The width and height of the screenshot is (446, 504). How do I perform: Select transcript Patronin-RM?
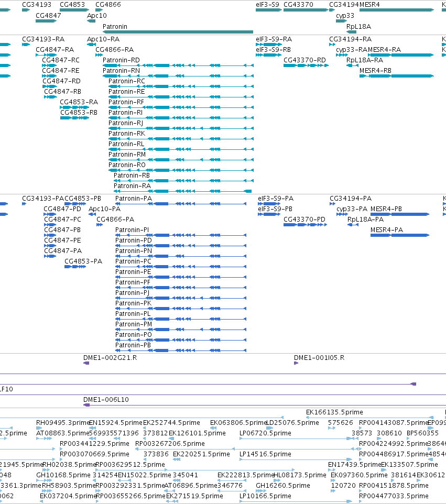coord(181,160)
